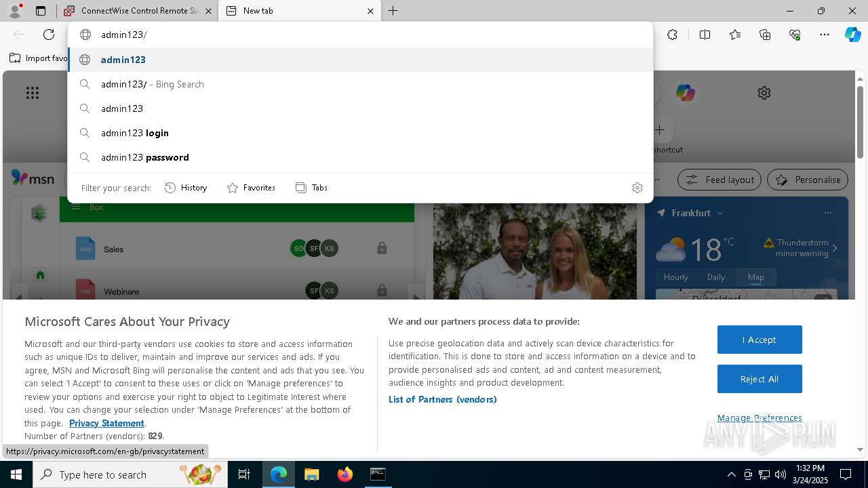Open Task View on taskbar
The image size is (868, 488).
pos(244,474)
